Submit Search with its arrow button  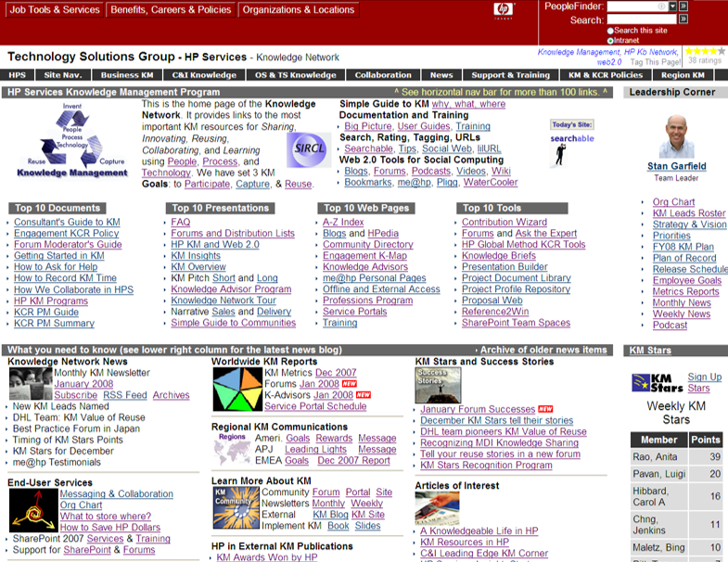(683, 19)
